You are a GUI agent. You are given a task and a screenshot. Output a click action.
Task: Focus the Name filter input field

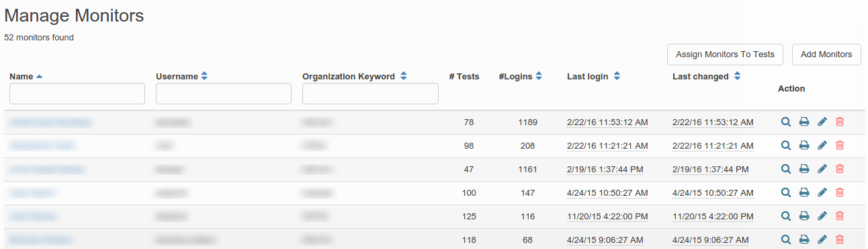[77, 94]
